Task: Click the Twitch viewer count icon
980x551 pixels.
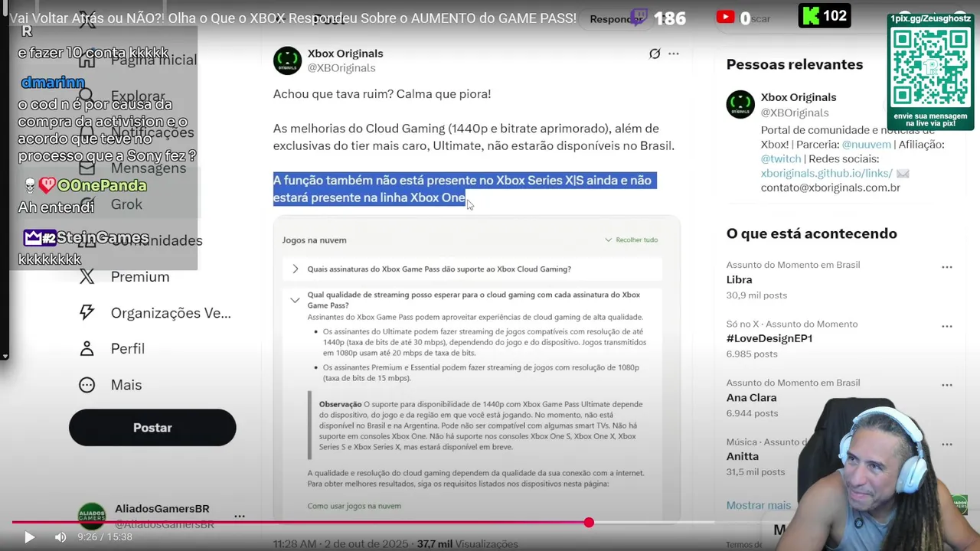Action: click(x=639, y=17)
